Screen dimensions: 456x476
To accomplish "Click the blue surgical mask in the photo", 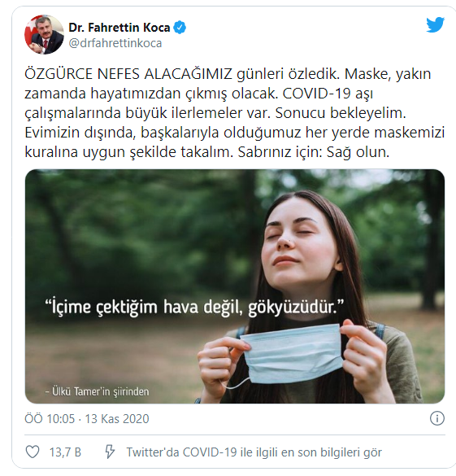I will pos(293,354).
